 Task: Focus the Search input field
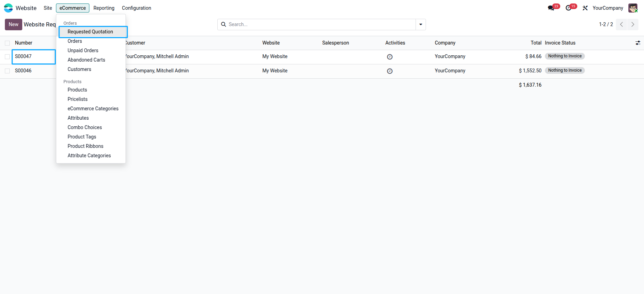point(320,24)
